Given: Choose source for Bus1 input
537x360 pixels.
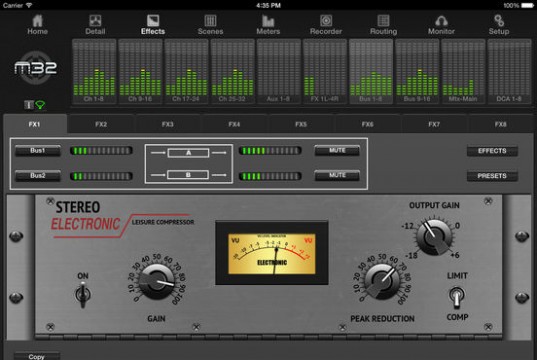Looking at the screenshot, I should (38, 150).
